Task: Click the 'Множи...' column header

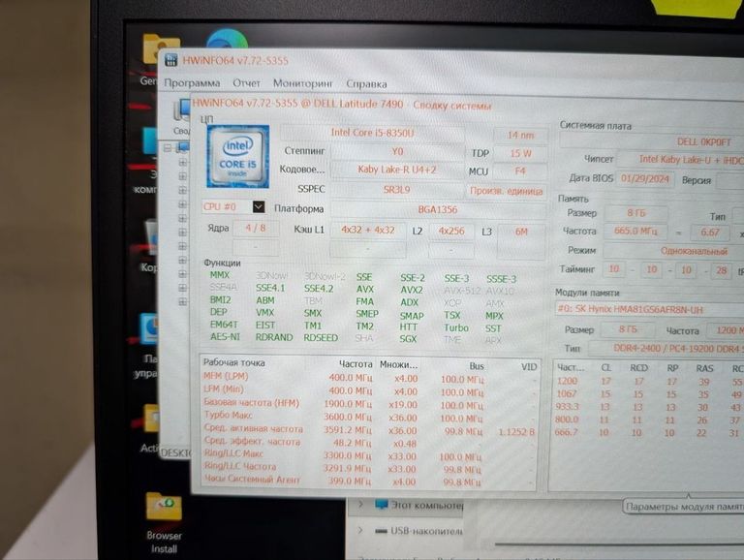Action: (x=398, y=364)
